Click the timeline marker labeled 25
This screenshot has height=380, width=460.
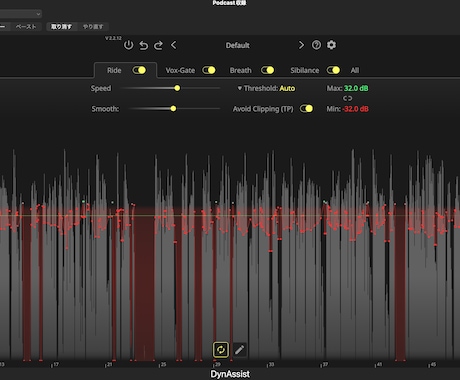163,365
